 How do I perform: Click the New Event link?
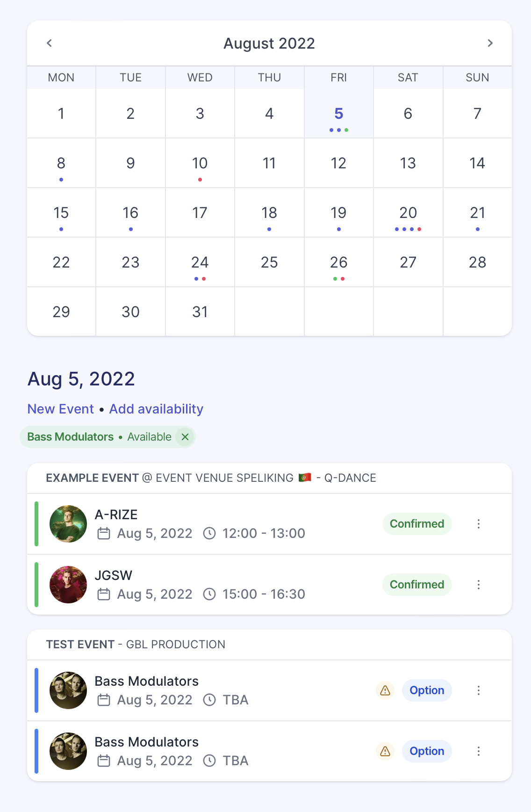pyautogui.click(x=61, y=409)
